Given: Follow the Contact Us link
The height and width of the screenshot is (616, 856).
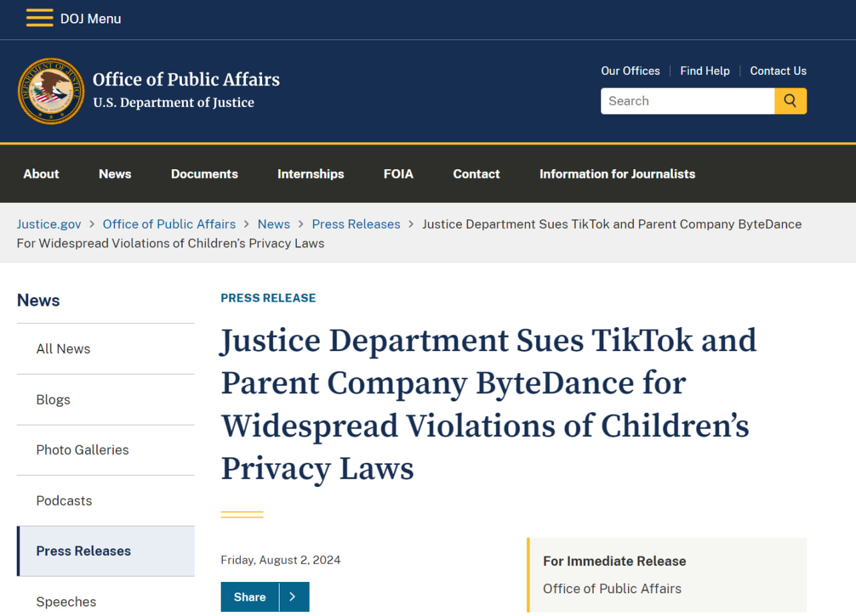Looking at the screenshot, I should coord(778,71).
